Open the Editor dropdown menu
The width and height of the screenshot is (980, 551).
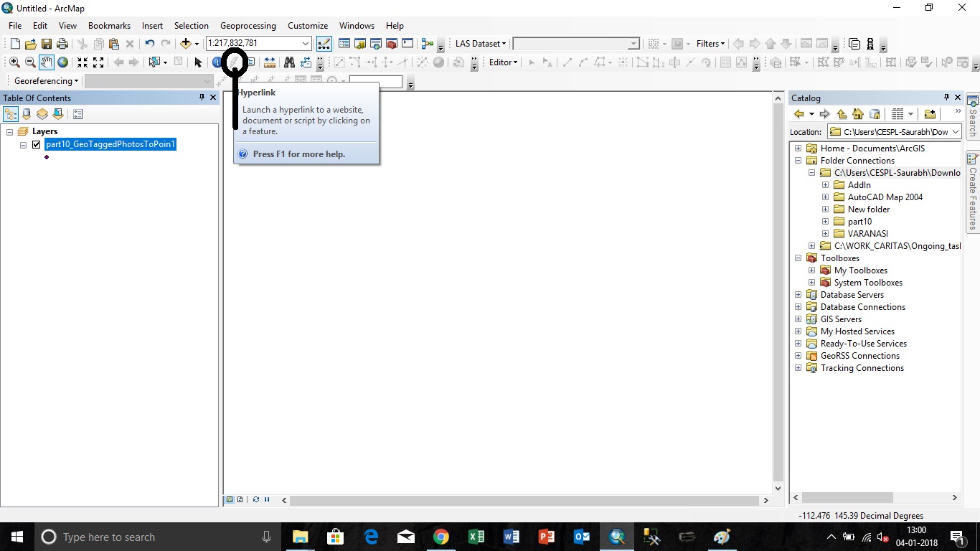click(x=503, y=62)
